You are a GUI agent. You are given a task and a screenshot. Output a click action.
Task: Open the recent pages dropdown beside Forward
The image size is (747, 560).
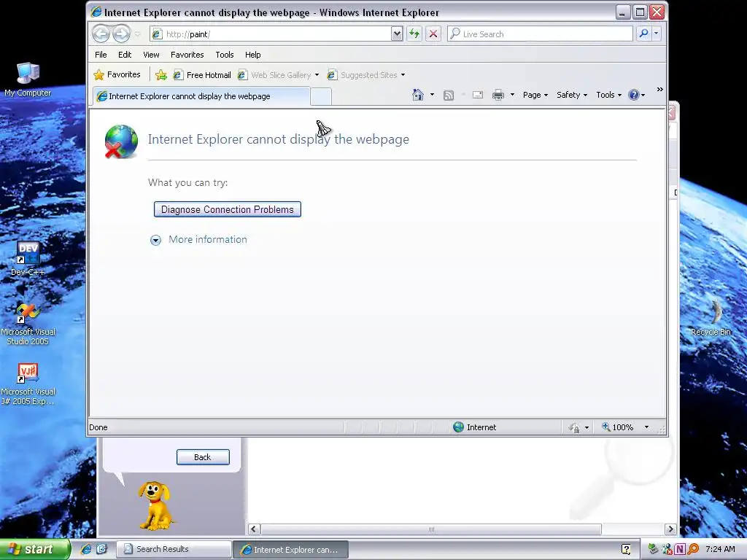pyautogui.click(x=138, y=34)
